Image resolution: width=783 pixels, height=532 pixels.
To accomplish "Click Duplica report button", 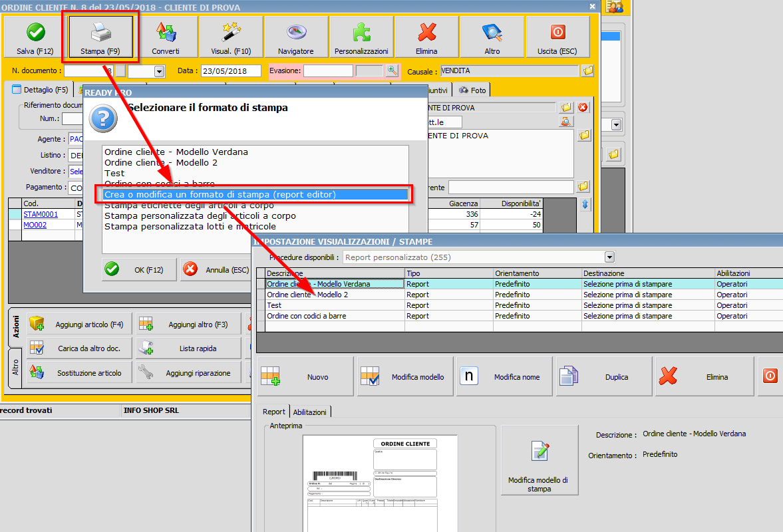I will (604, 377).
